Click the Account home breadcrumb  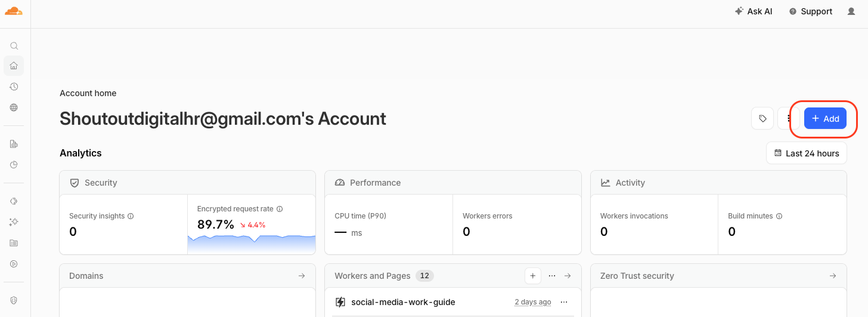click(x=88, y=93)
